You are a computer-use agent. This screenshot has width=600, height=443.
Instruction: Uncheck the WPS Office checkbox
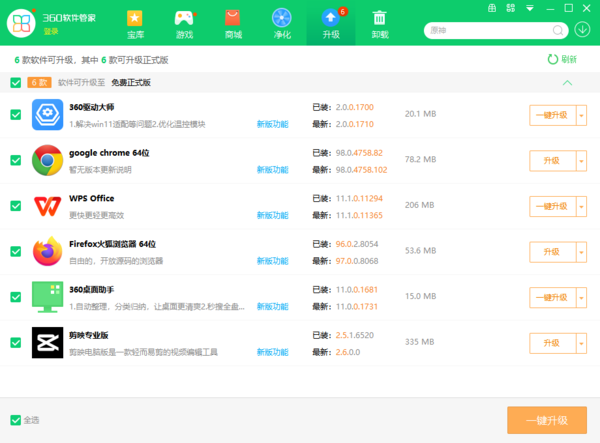click(15, 206)
